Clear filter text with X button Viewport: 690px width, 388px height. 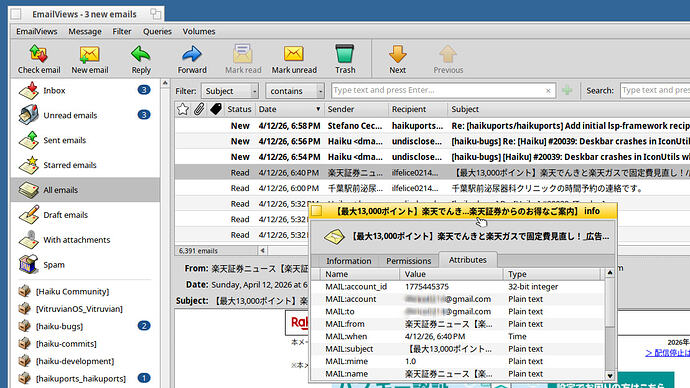click(548, 91)
